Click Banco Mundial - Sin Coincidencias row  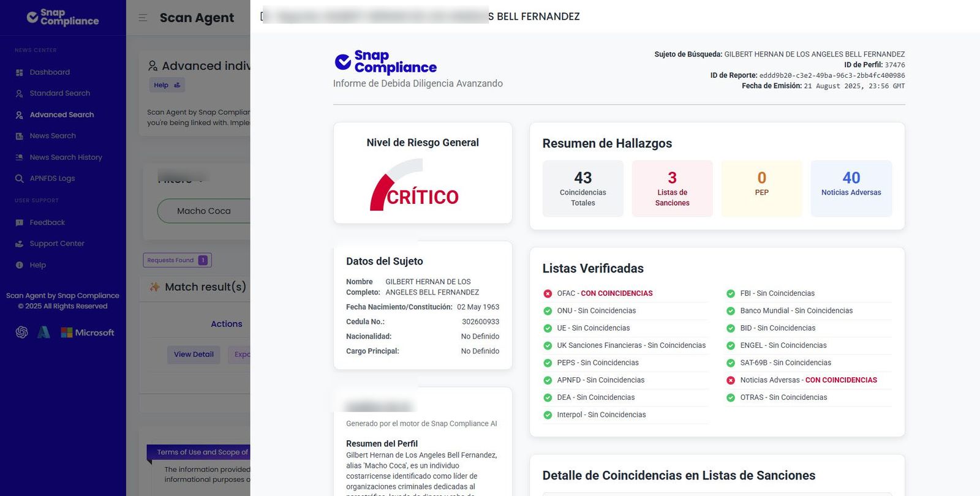(809, 310)
